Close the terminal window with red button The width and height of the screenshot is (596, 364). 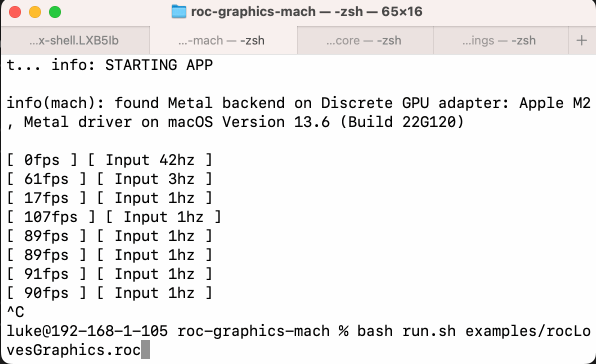(15, 12)
